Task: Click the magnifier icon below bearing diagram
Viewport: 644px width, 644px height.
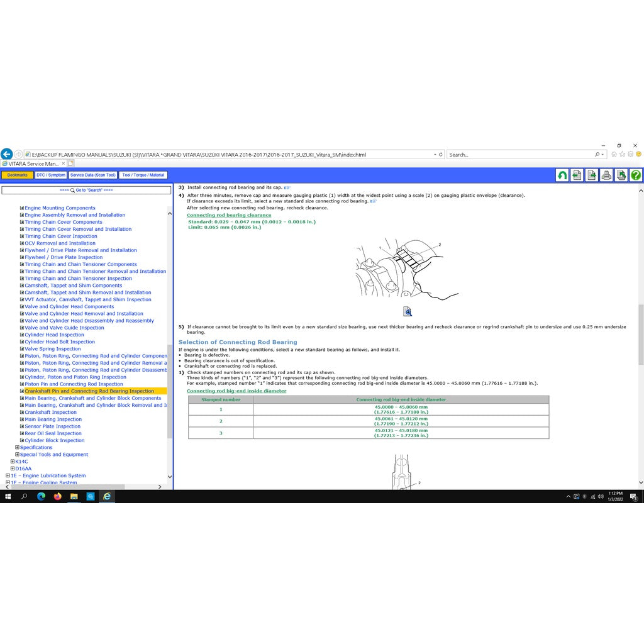Action: (408, 311)
